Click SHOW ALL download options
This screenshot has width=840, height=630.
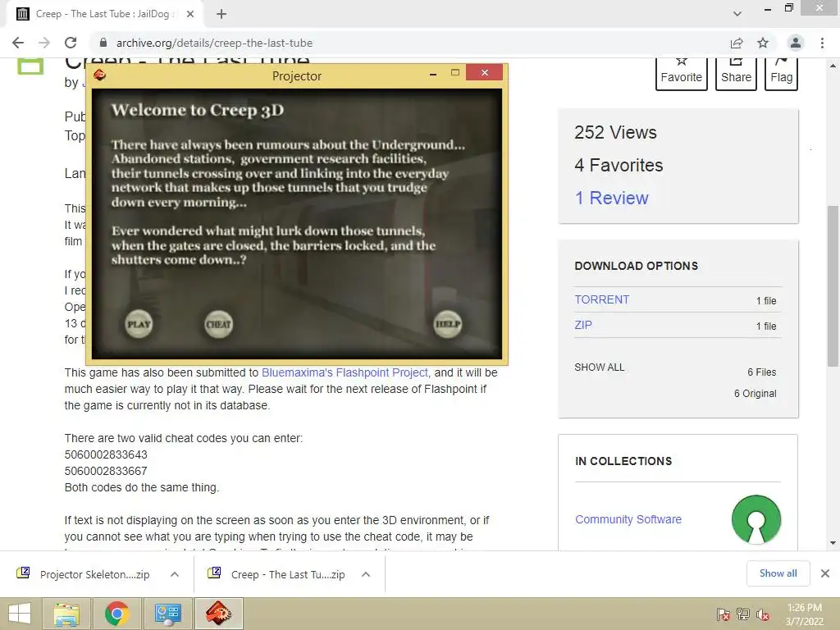[x=599, y=367]
